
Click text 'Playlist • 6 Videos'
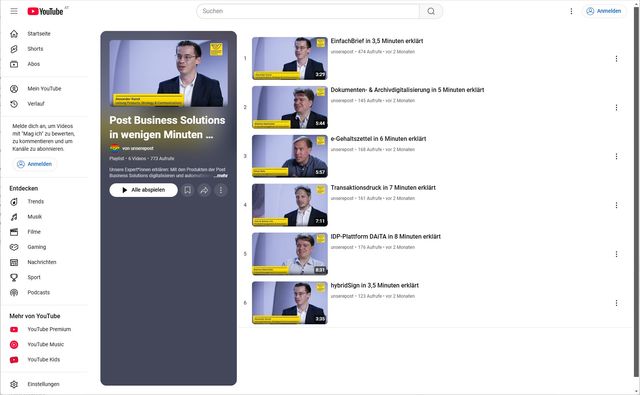[x=127, y=158]
